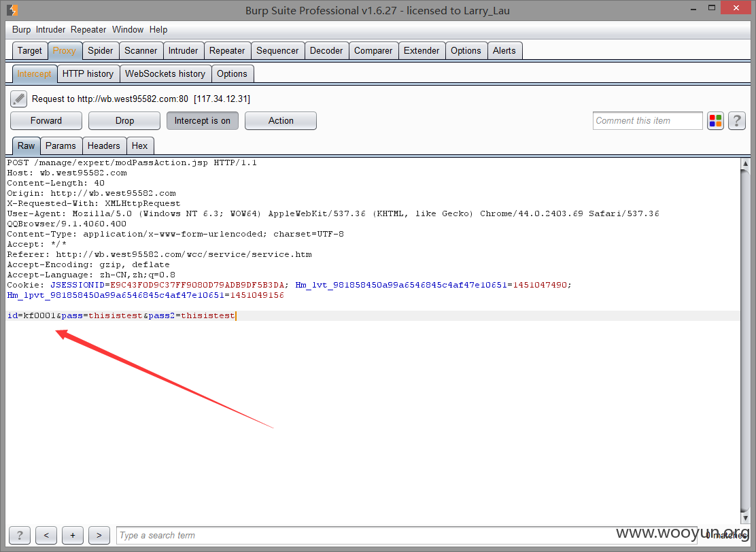Open the Window menu
The height and width of the screenshot is (552, 756).
128,29
